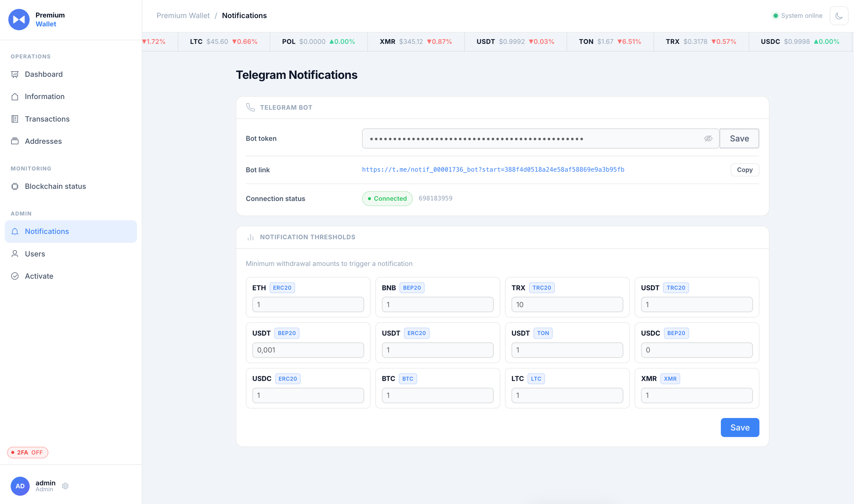Screen dimensions: 854x504
Task: Reveal bot token with eye icon
Action: [x=708, y=138]
